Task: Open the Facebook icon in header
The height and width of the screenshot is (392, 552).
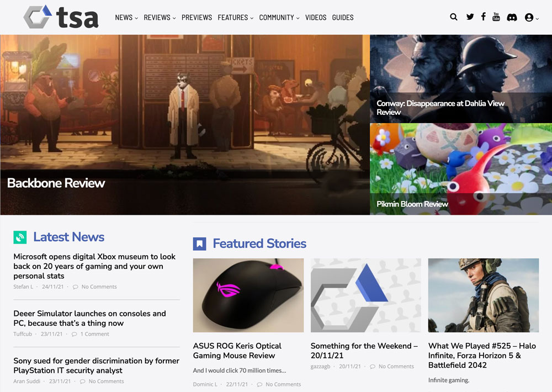Action: [x=484, y=17]
